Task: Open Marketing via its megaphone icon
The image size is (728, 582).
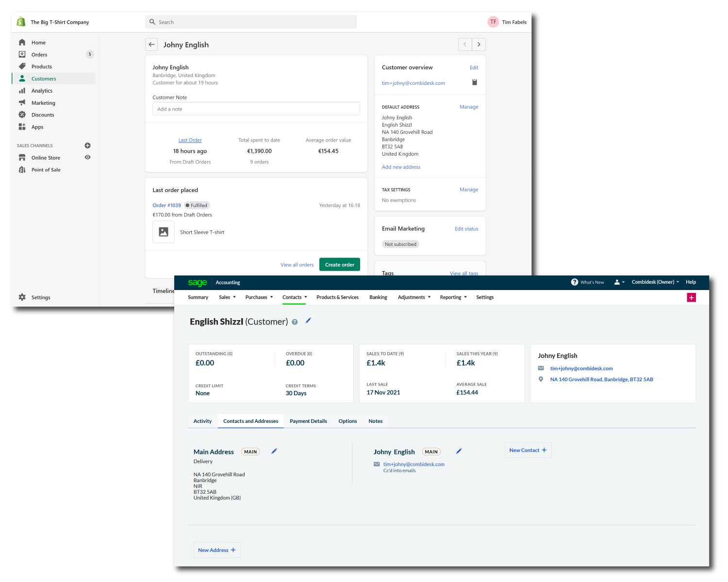Action: coord(22,103)
